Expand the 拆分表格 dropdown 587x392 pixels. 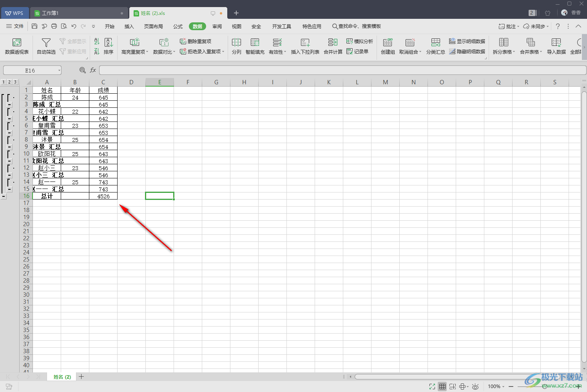pyautogui.click(x=514, y=52)
